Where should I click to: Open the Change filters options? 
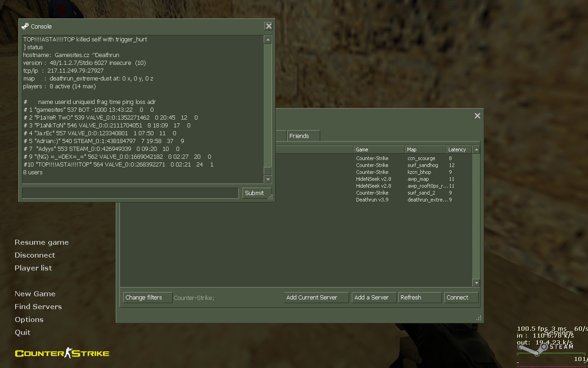pyautogui.click(x=147, y=298)
